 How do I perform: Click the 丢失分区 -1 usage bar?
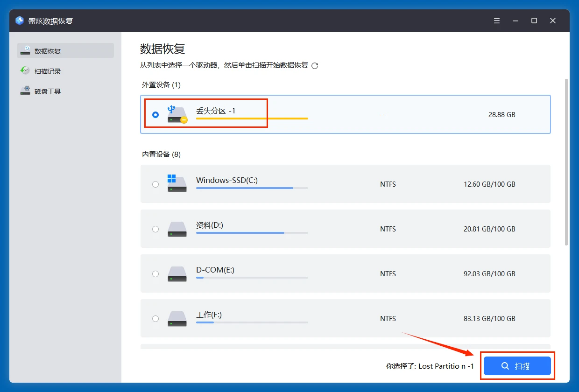point(252,119)
